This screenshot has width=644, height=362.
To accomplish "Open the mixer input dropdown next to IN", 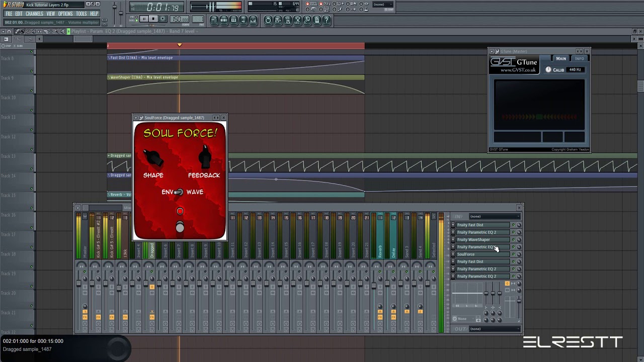I will click(495, 216).
